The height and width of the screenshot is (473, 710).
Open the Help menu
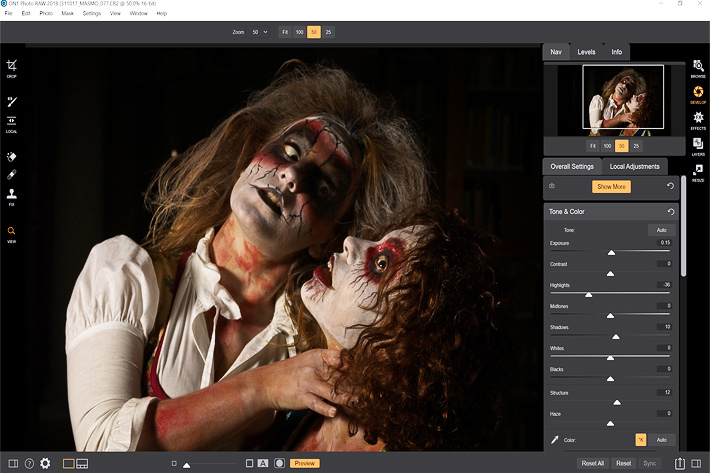162,13
